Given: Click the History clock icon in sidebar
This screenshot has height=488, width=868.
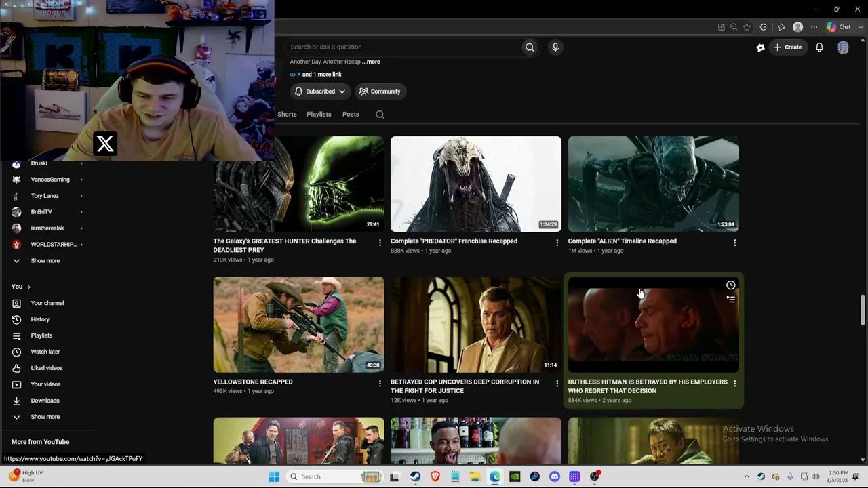Looking at the screenshot, I should click(16, 319).
